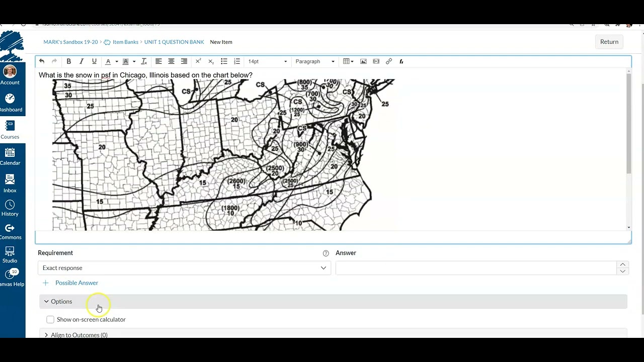Open Canvas Help
Screen dimensions: 644x362
[x=11, y=278]
